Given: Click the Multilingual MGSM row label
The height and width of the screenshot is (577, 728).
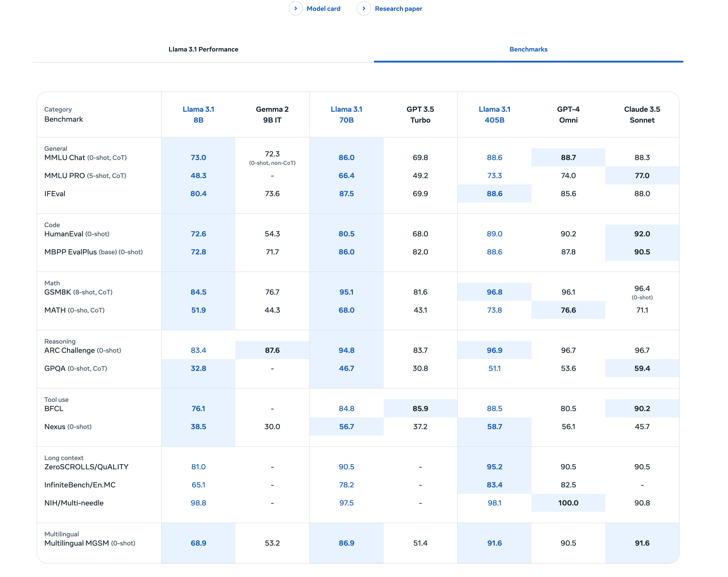Looking at the screenshot, I should pos(90,543).
